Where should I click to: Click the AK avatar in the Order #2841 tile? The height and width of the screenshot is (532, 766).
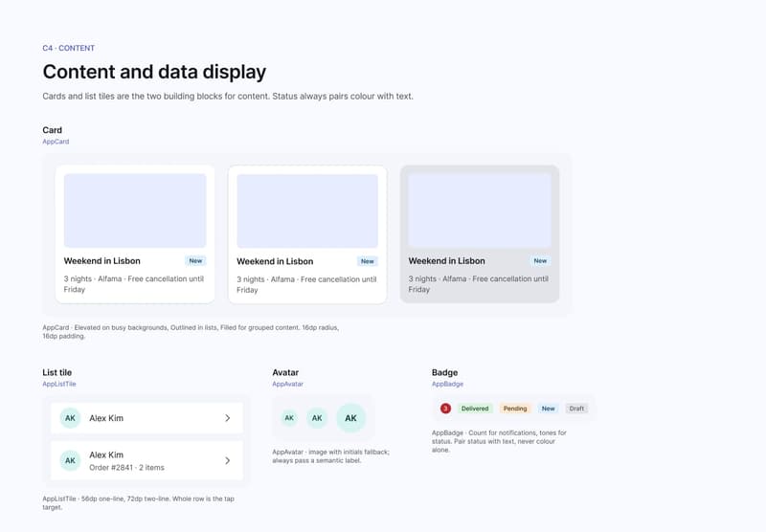tap(70, 460)
